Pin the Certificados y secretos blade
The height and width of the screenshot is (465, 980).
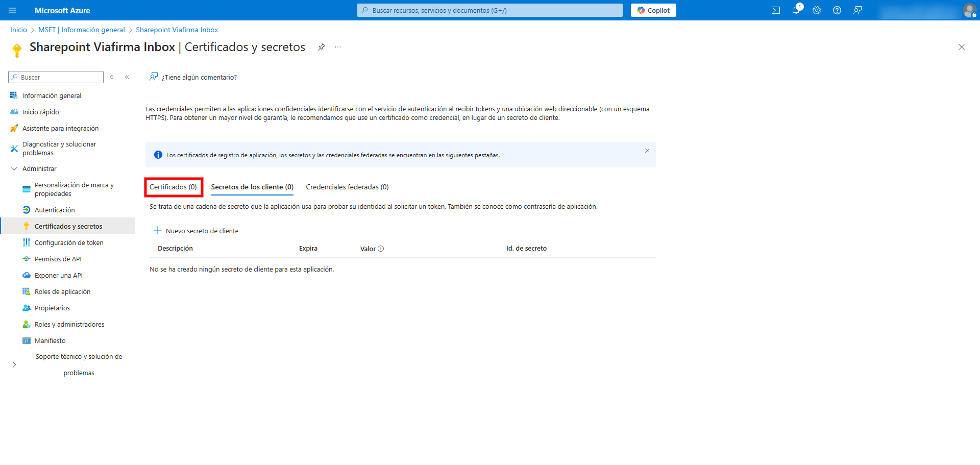point(322,47)
